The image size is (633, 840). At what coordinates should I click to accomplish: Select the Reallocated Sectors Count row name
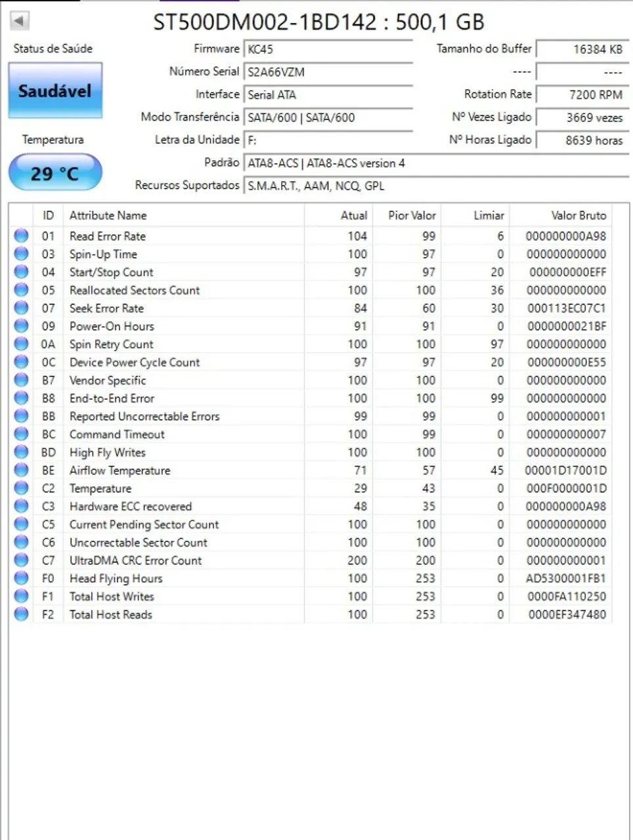pos(135,290)
